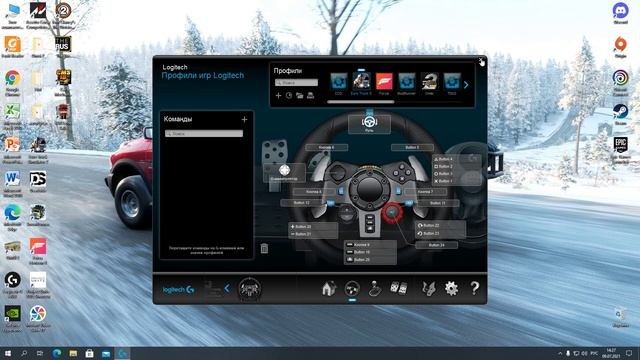Open the steering wheel buttons customization icon
Viewport: 640px width, 360px height.
click(352, 289)
